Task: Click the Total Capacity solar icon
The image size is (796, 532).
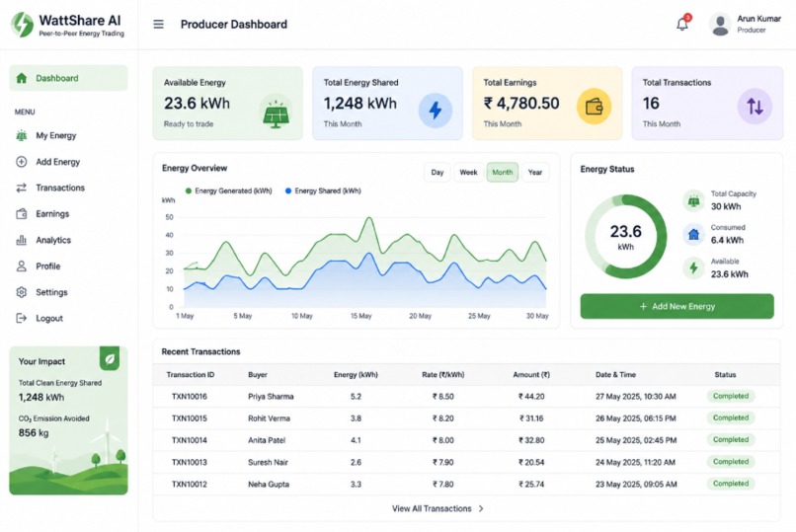Action: 693,200
